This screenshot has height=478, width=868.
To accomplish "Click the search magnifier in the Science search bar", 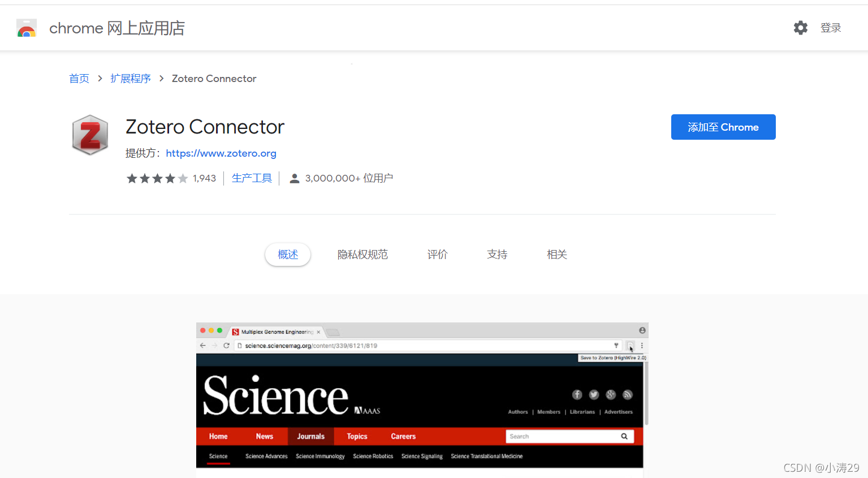I will coord(624,436).
